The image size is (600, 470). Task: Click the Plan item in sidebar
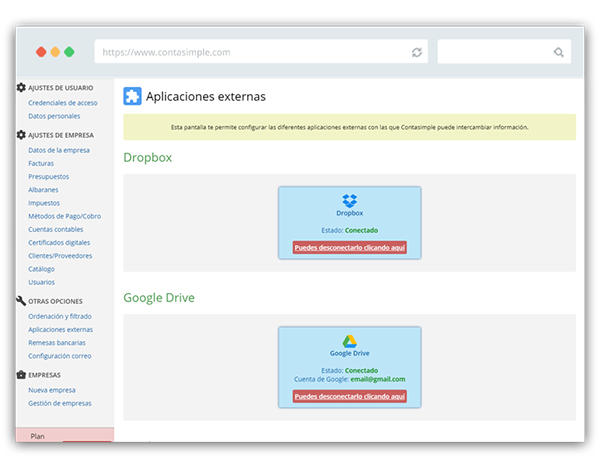tap(38, 436)
